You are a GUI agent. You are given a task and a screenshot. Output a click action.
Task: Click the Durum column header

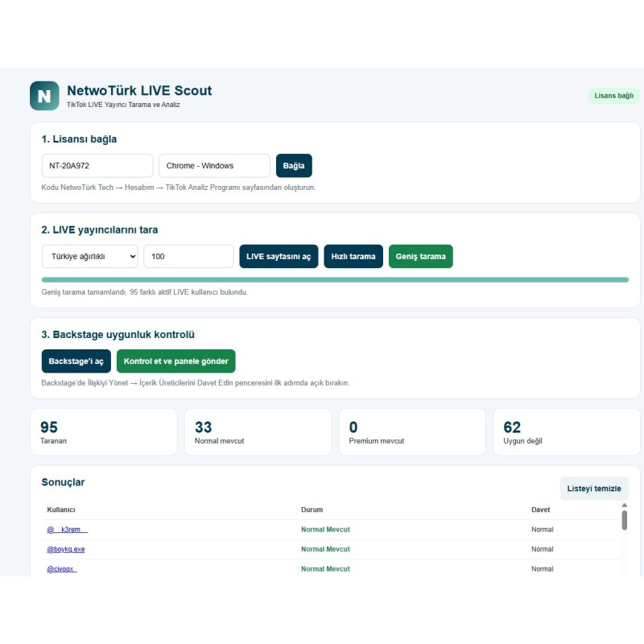[x=312, y=510]
